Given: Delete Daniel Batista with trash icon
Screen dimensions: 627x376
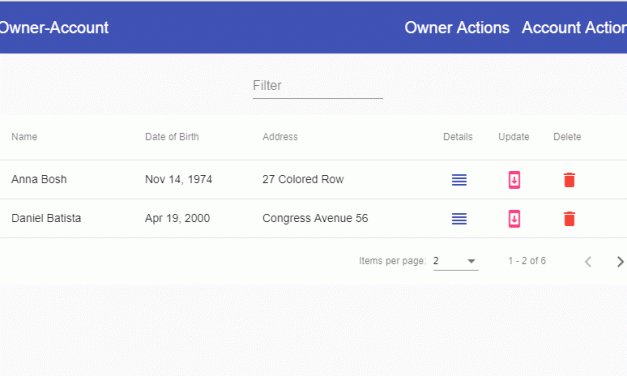Looking at the screenshot, I should click(569, 219).
